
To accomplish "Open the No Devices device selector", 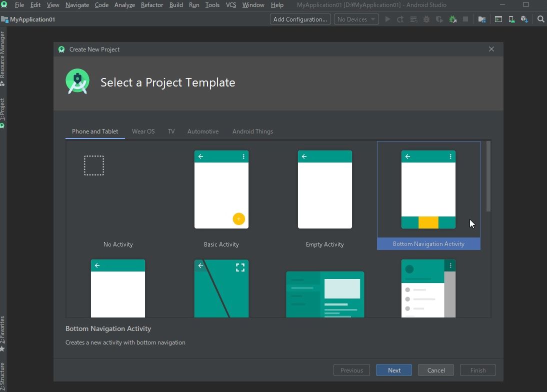I will [x=355, y=19].
